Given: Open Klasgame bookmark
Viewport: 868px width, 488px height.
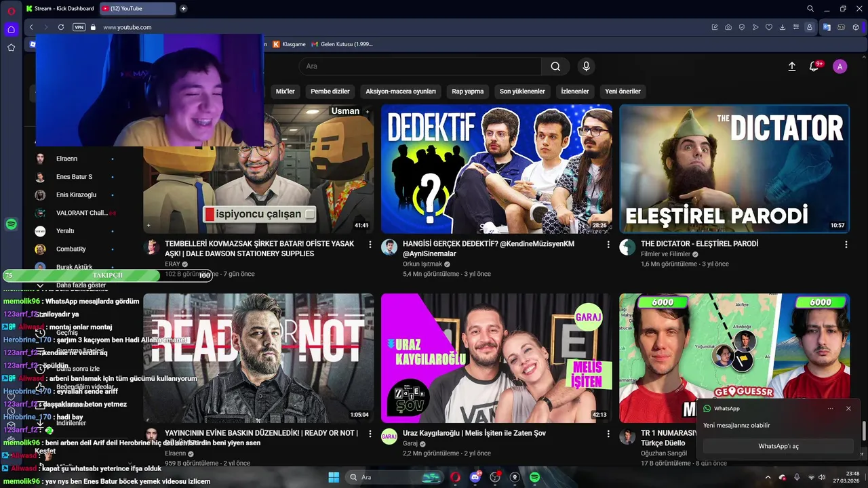Looking at the screenshot, I should (290, 44).
